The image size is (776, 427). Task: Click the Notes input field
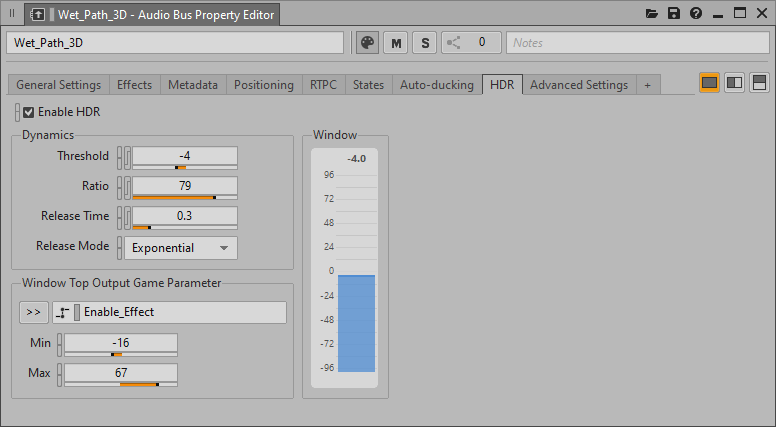[x=637, y=43]
